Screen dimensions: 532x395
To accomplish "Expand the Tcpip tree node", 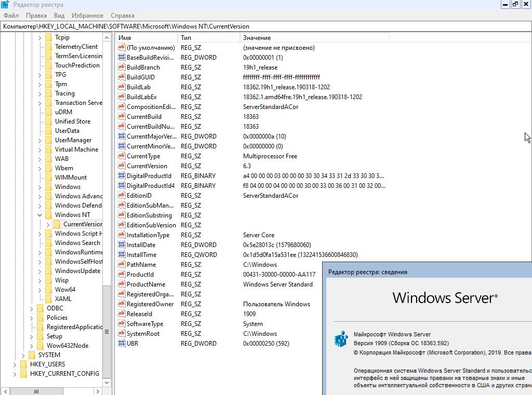I will pyautogui.click(x=39, y=38).
